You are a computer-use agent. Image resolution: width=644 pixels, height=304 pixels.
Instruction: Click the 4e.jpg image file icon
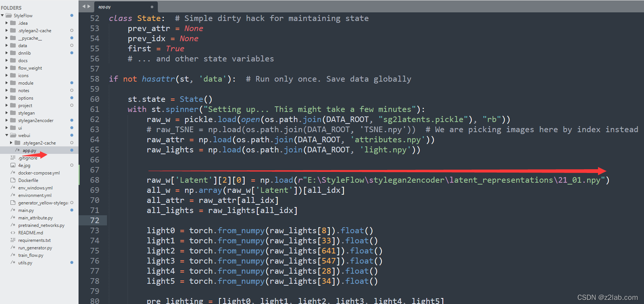tap(13, 165)
